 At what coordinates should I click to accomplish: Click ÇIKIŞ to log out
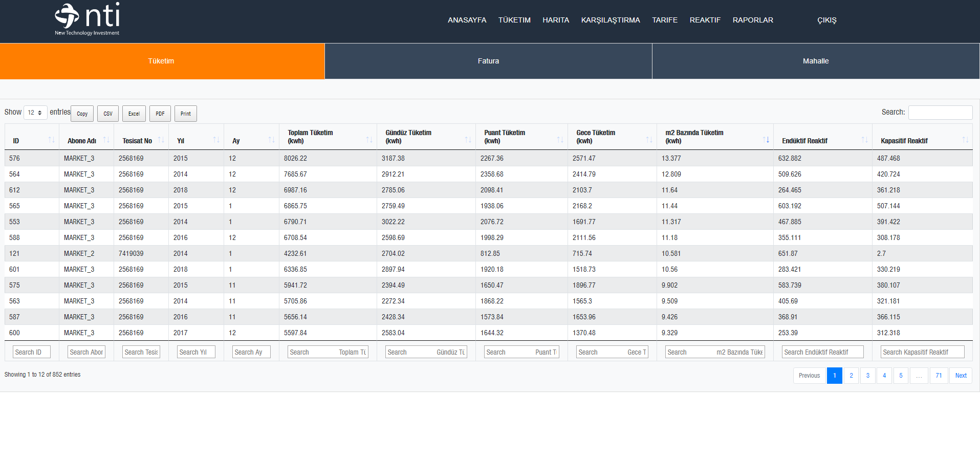coord(826,20)
